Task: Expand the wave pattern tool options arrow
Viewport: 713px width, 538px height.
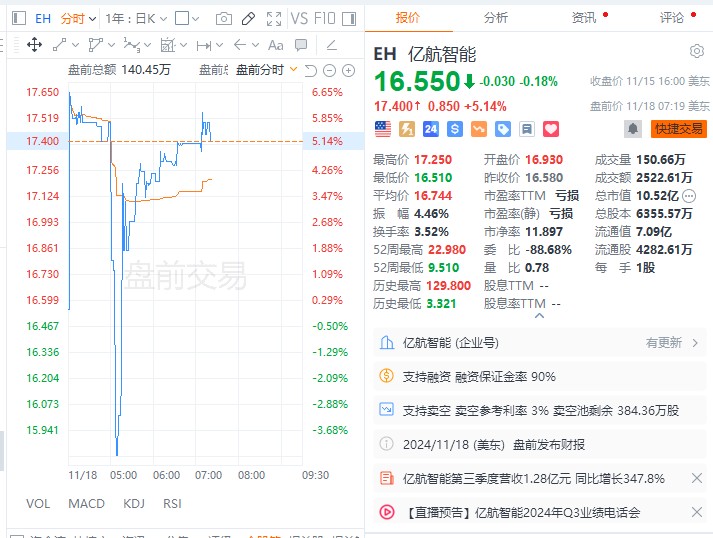Action: (147, 45)
